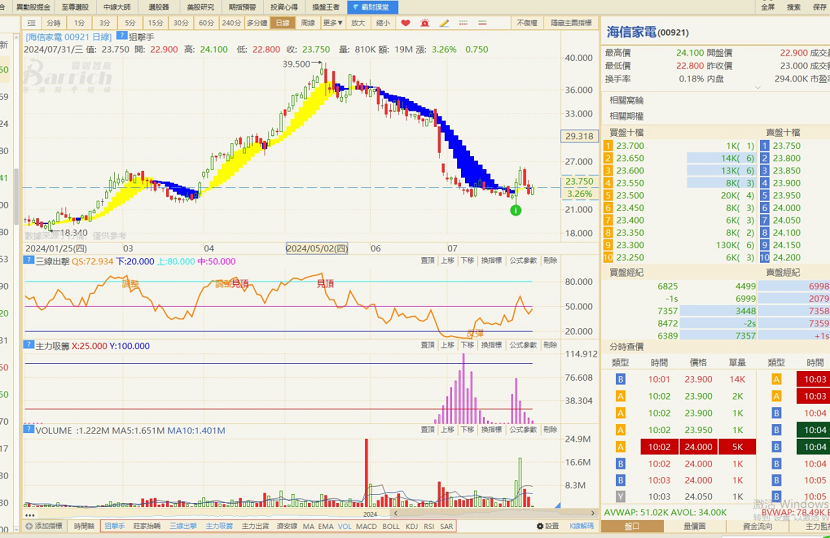This screenshot has width=830, height=538.
Task: Click the red heart favorite icon
Action: (x=405, y=22)
